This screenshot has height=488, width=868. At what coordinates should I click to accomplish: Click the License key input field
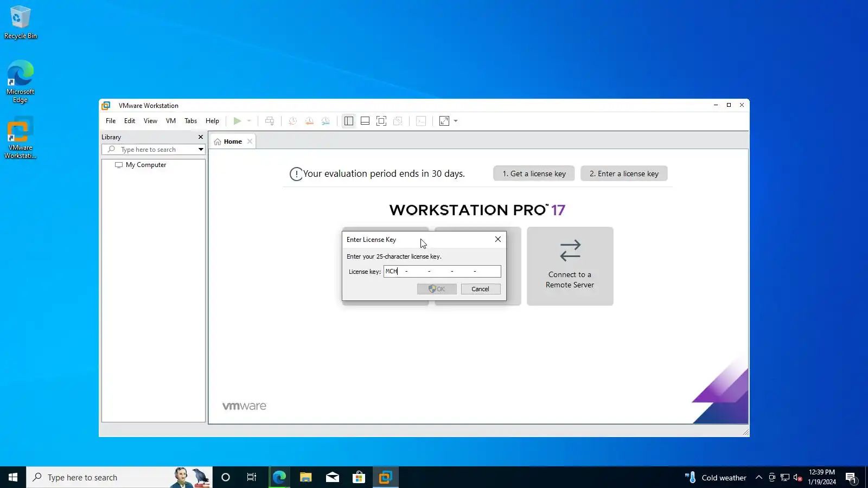pyautogui.click(x=442, y=271)
